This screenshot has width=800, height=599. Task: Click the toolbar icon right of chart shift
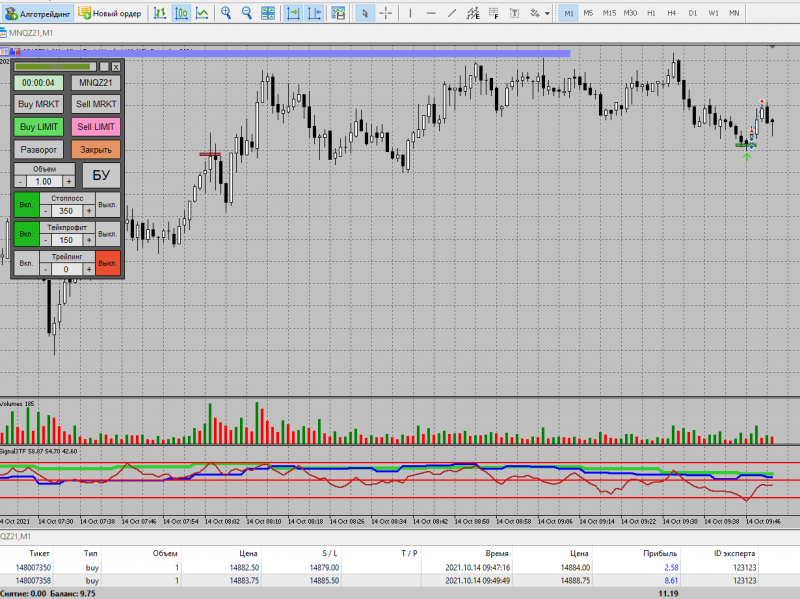[338, 13]
